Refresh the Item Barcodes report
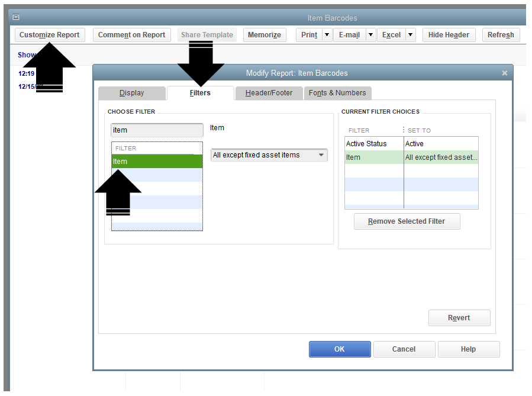532x396 pixels. click(x=501, y=35)
